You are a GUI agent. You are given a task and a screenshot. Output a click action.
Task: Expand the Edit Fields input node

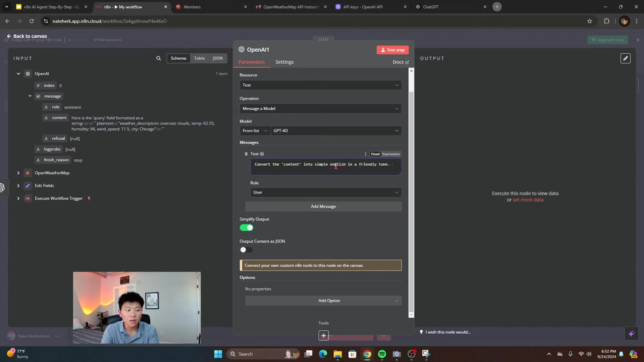coord(18,186)
